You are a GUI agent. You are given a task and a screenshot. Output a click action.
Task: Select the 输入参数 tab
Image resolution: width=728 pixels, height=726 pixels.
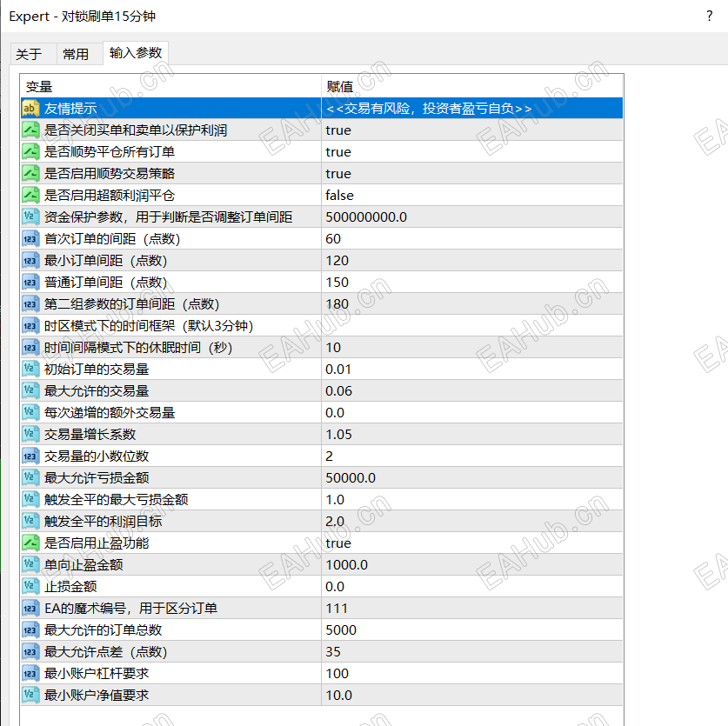point(136,53)
